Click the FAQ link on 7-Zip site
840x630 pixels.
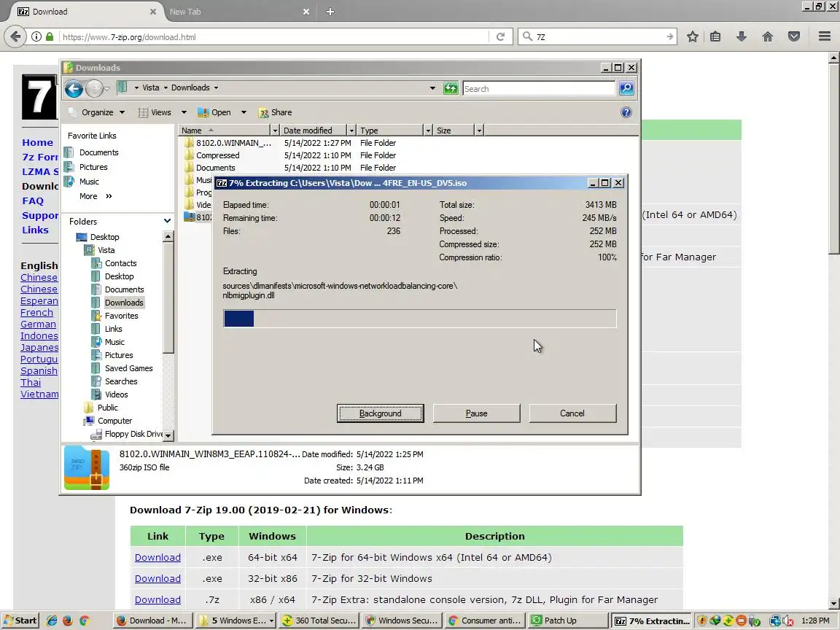tap(33, 201)
